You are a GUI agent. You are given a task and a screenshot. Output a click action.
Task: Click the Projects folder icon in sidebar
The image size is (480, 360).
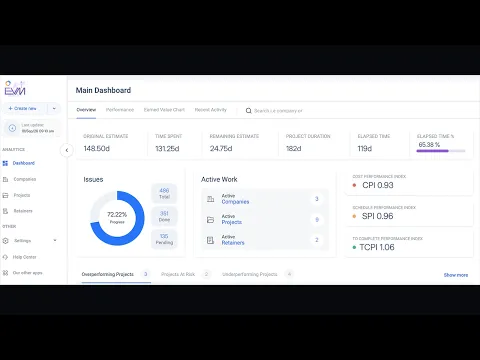[5, 195]
